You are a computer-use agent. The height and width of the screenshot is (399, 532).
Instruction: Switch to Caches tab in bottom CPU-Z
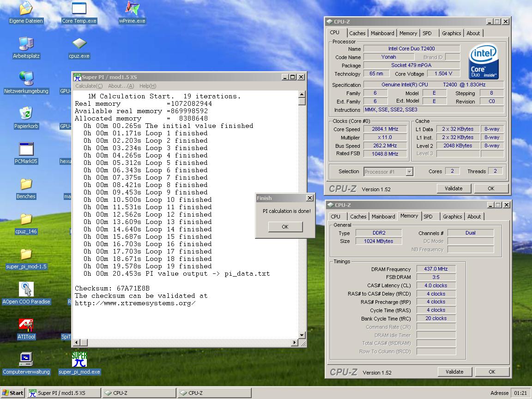point(358,217)
